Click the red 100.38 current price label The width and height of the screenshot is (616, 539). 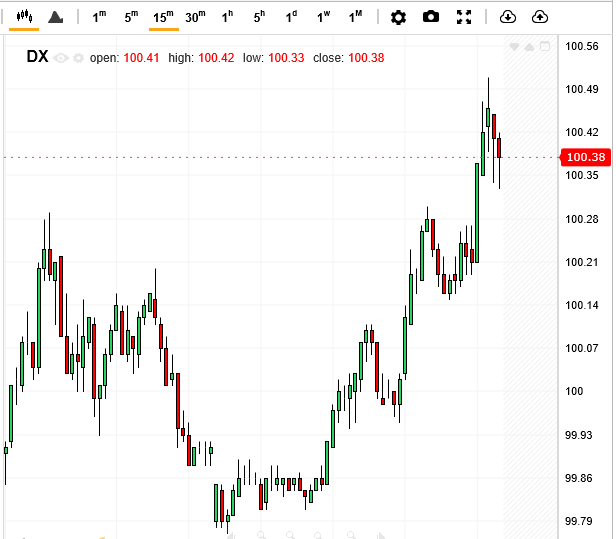tap(584, 157)
